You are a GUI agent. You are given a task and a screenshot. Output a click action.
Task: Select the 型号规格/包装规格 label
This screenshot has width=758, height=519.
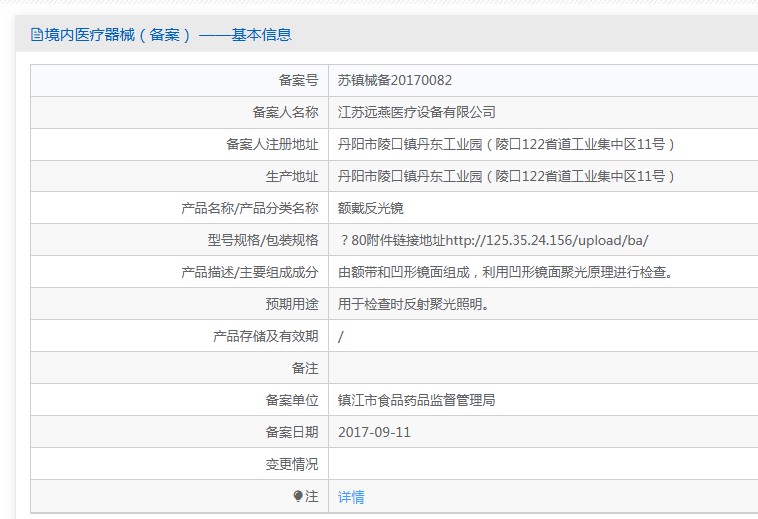(263, 240)
